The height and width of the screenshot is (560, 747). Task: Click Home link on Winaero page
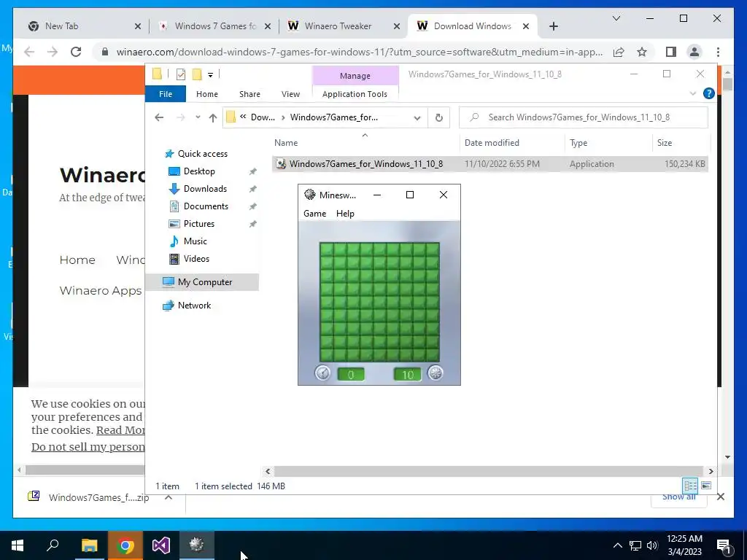pyautogui.click(x=77, y=260)
